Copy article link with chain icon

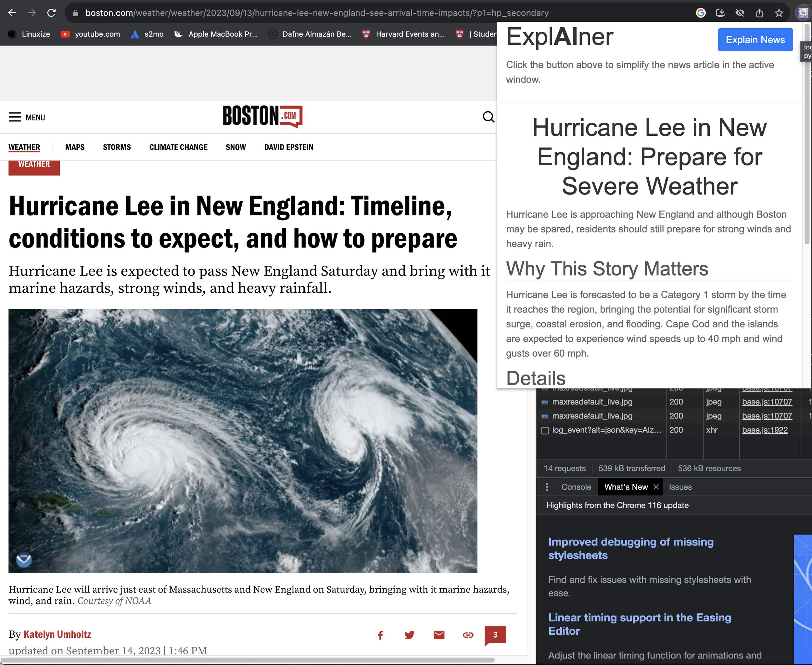click(x=468, y=635)
